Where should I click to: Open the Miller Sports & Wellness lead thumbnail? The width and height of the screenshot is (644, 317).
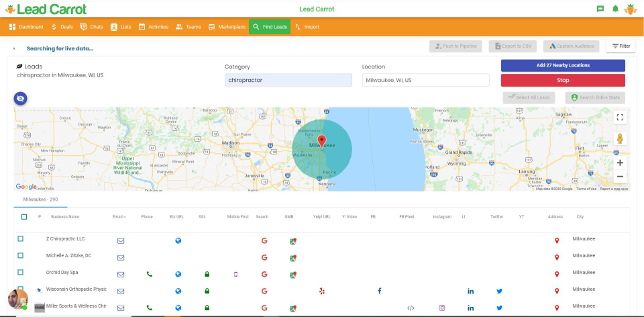pyautogui.click(x=40, y=308)
